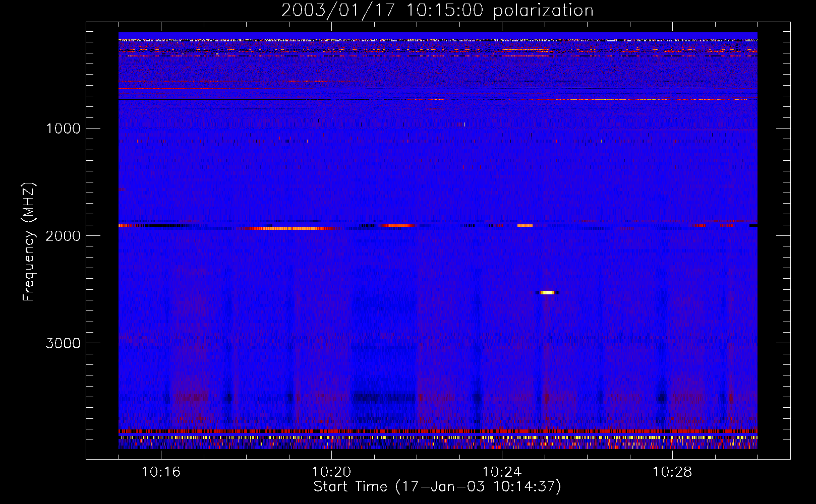The width and height of the screenshot is (816, 504).
Task: Select the 'Start Time (17-Jan-03 10:14:37)' axis label
Action: pos(437,487)
